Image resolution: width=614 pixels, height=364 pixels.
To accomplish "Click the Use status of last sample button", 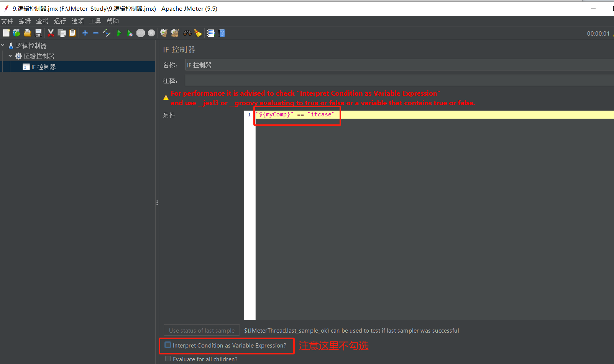I will pos(202,330).
